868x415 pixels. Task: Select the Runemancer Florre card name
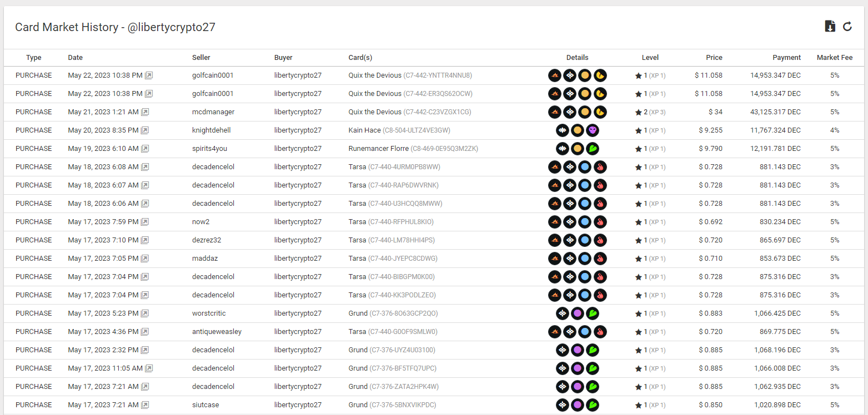(378, 149)
